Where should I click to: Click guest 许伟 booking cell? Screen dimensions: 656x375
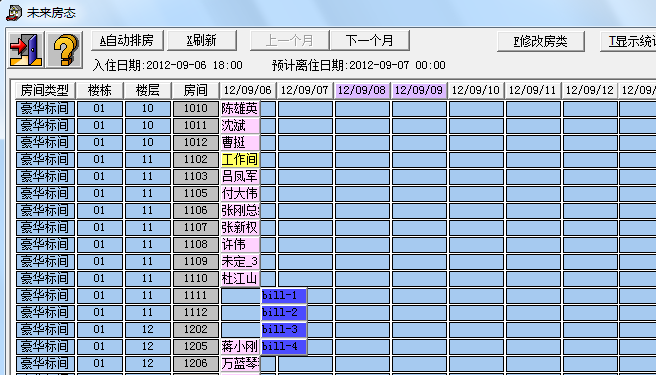point(240,244)
